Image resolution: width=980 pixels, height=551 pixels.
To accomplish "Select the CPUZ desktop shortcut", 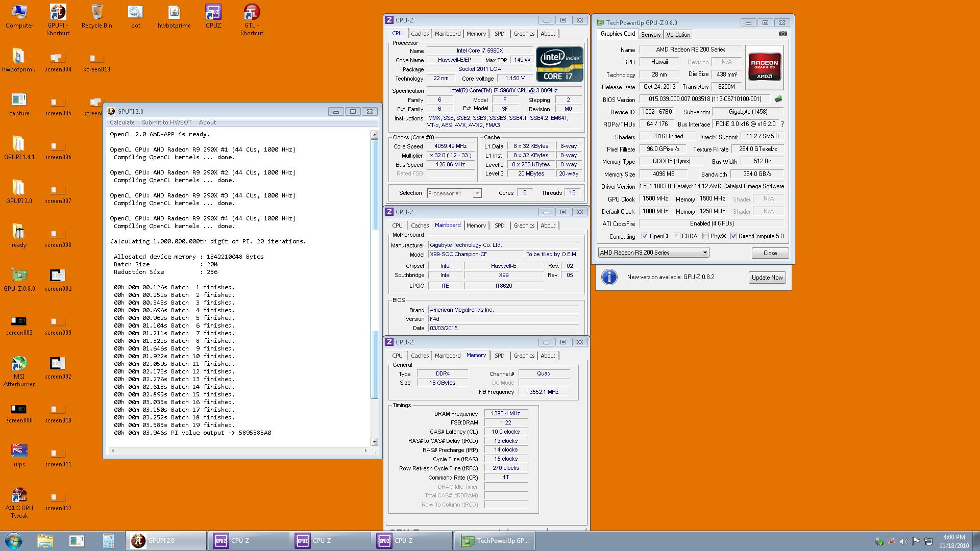I will [213, 17].
